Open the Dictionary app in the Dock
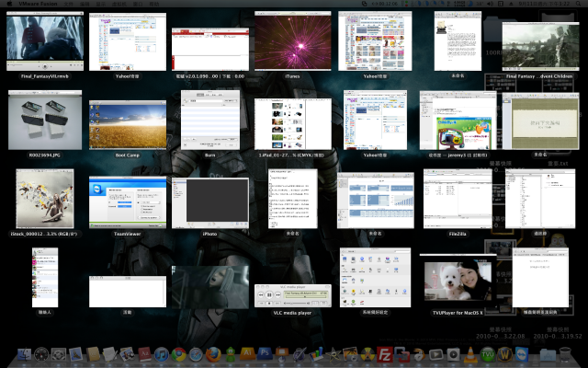This screenshot has height=368, width=588. 145,354
